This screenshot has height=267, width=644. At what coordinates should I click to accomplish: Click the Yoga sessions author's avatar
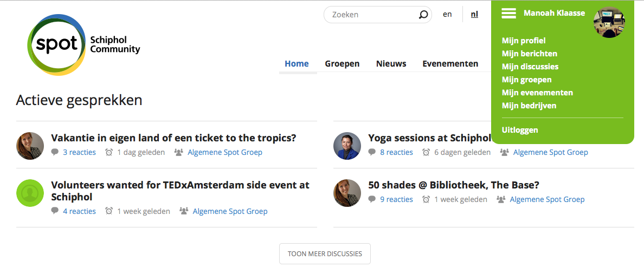click(x=347, y=146)
